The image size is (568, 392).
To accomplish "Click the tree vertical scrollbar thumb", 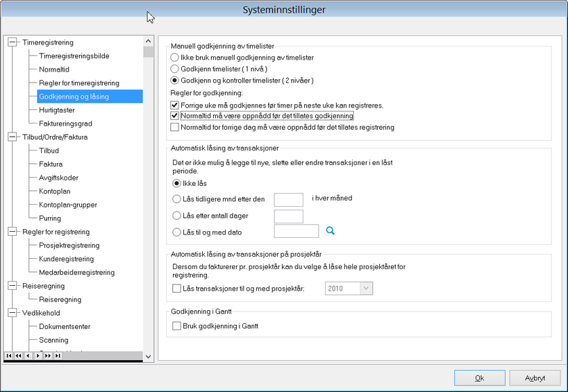I will (x=148, y=52).
